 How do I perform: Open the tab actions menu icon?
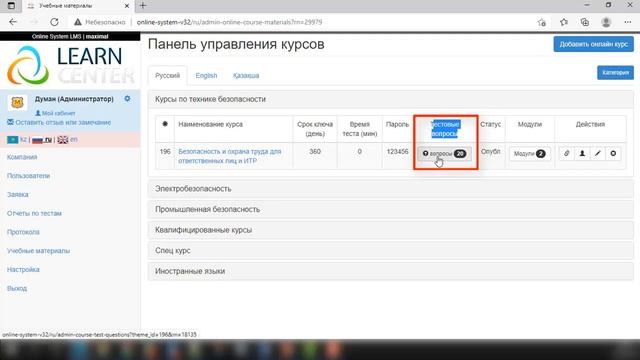[11, 6]
